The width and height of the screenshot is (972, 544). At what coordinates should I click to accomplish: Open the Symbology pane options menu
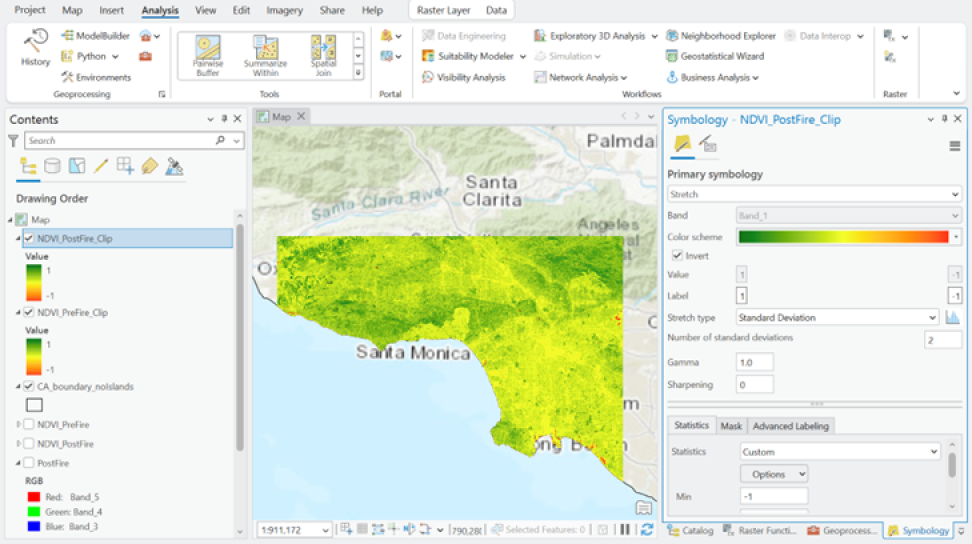click(x=955, y=146)
